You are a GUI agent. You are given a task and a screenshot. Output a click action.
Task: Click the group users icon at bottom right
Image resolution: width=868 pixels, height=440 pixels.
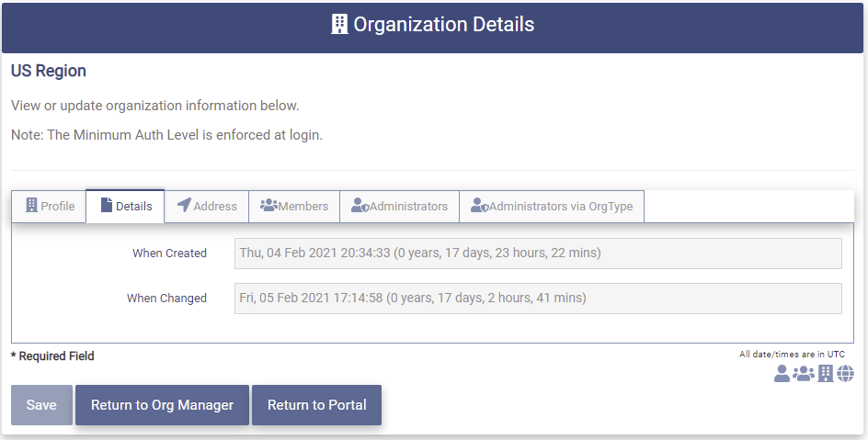coord(804,374)
